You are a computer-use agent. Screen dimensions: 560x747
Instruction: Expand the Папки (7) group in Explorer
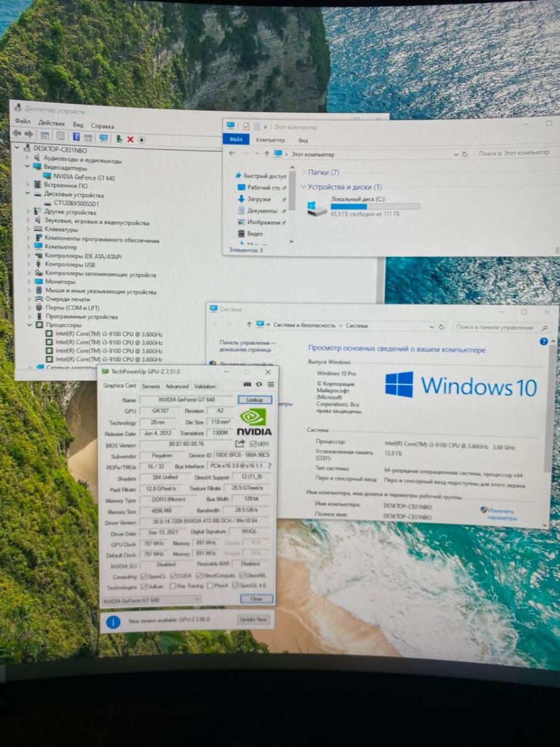click(303, 172)
